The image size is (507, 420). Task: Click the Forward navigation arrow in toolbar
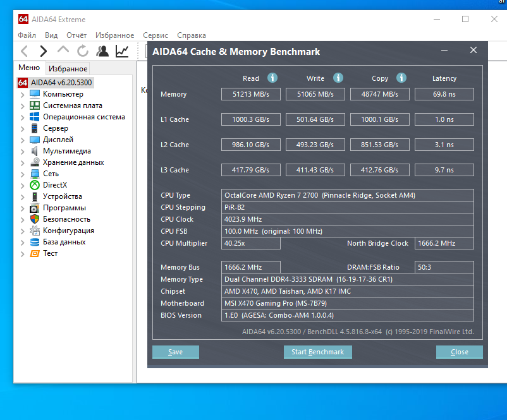(44, 51)
